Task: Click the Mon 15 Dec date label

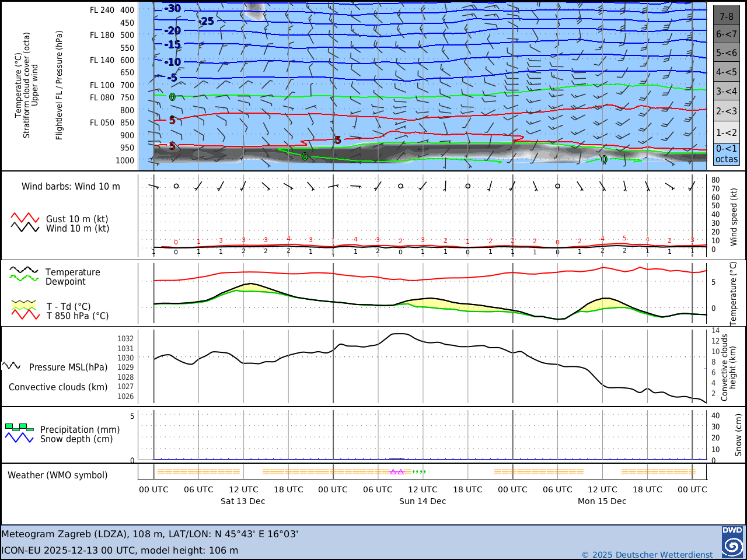Action: click(602, 501)
